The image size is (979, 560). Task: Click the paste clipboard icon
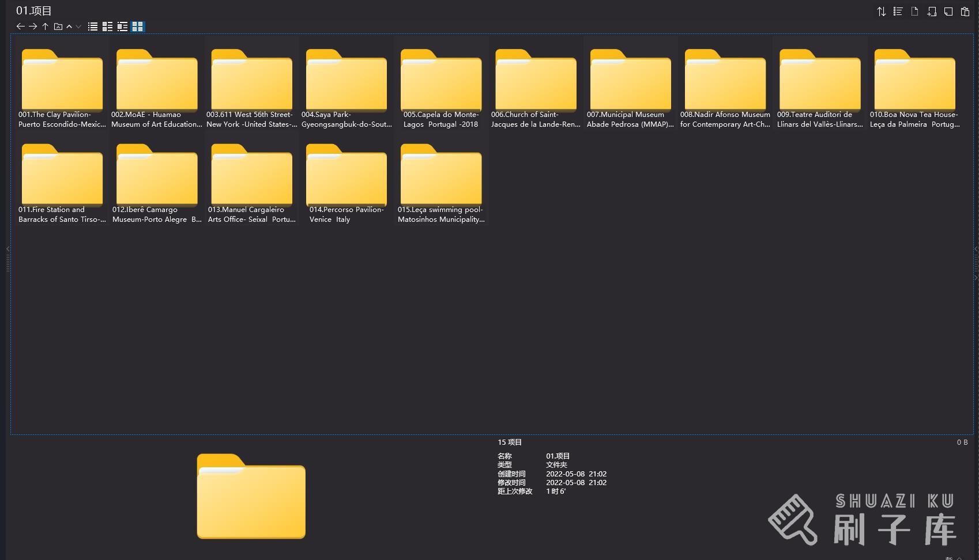click(x=965, y=12)
